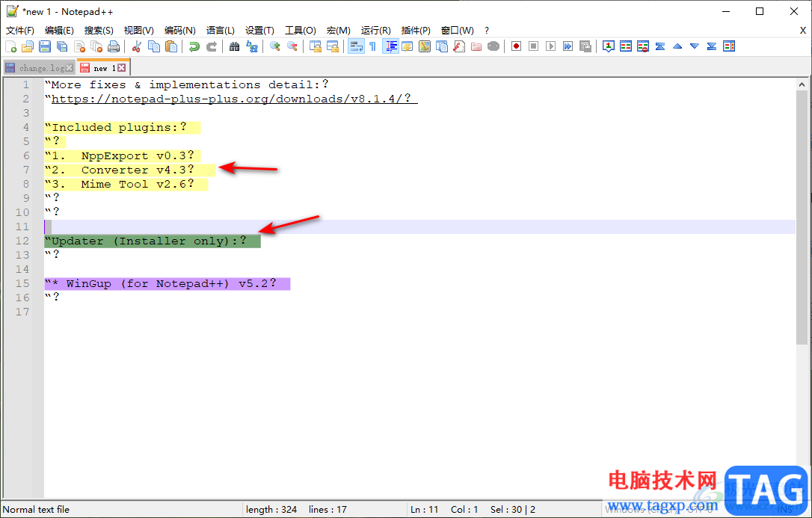Zoom in with the magnifier plus icon
Viewport: 812px width, 518px height.
(275, 46)
